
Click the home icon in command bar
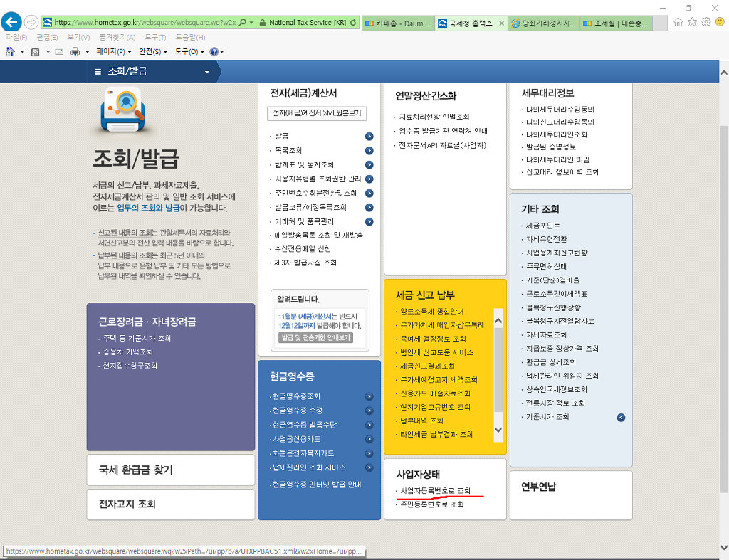pos(10,52)
